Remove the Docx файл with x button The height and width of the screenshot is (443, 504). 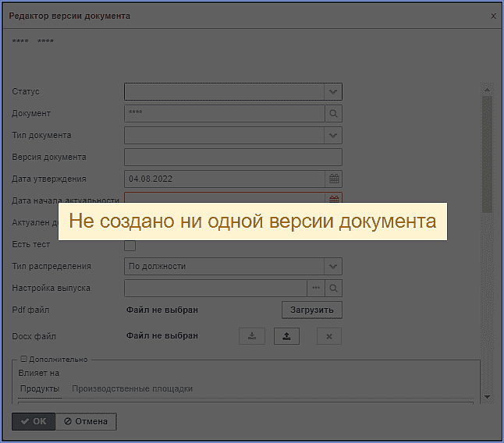point(329,336)
